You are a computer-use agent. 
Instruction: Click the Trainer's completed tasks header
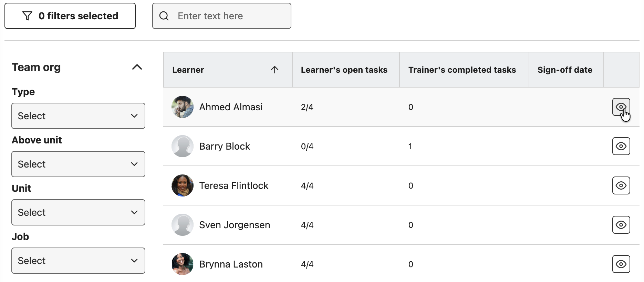pos(462,70)
